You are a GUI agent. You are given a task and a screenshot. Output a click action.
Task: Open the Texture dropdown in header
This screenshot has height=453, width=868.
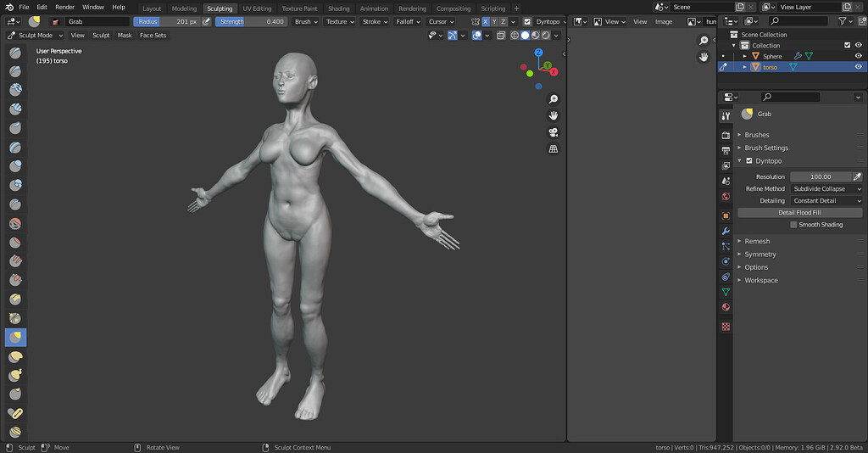tap(340, 21)
